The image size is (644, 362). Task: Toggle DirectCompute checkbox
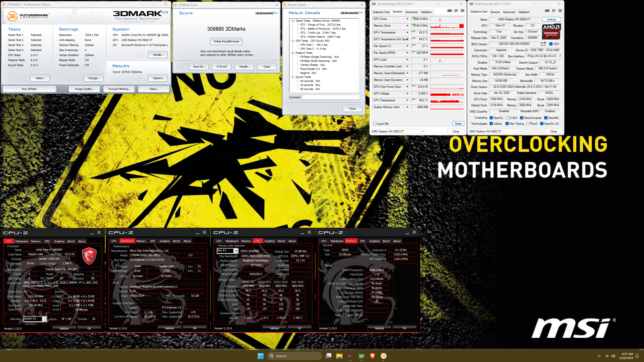pos(521,118)
